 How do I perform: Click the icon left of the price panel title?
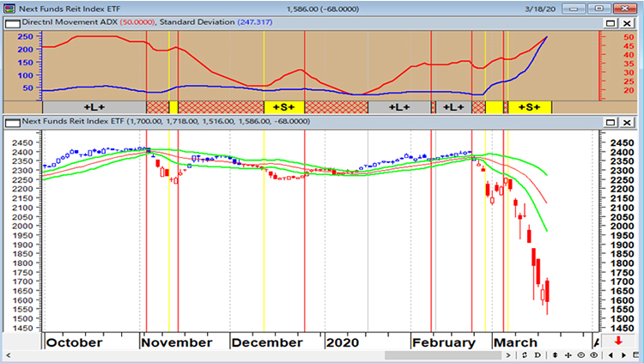pyautogui.click(x=9, y=122)
